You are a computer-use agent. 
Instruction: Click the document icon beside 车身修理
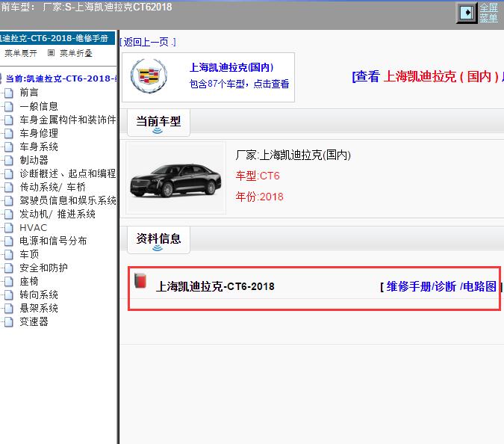9,134
